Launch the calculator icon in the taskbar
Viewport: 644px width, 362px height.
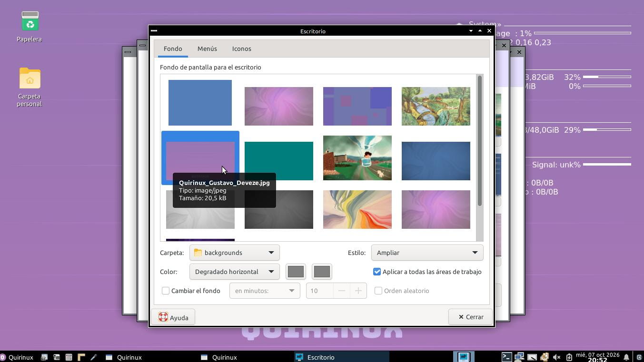(x=69, y=357)
